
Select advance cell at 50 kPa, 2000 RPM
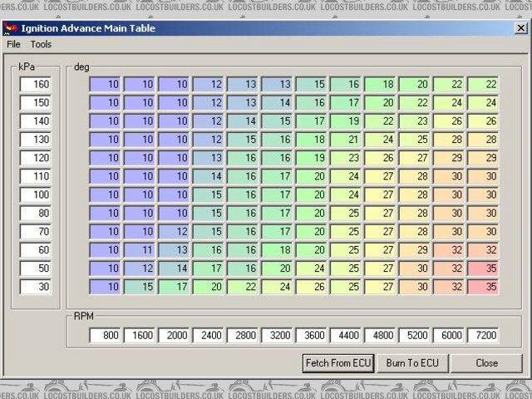click(174, 268)
